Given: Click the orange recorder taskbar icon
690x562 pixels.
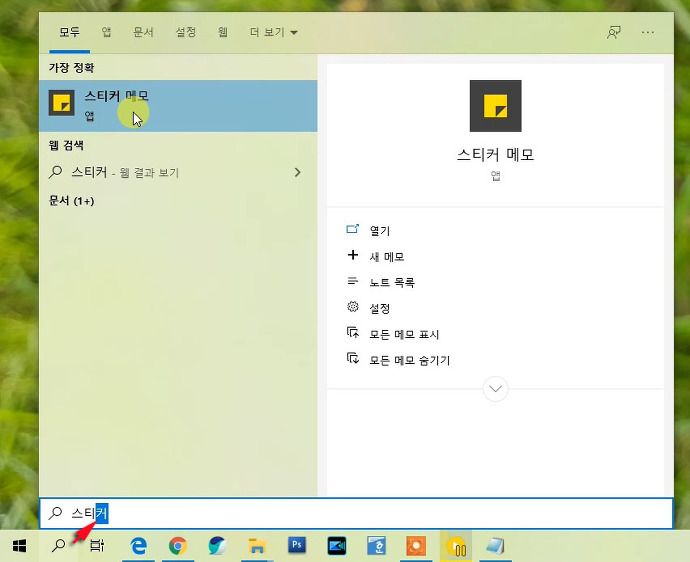Looking at the screenshot, I should pyautogui.click(x=416, y=546).
